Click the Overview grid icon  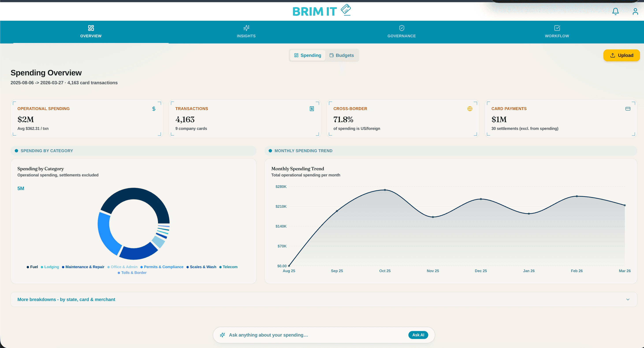point(91,28)
